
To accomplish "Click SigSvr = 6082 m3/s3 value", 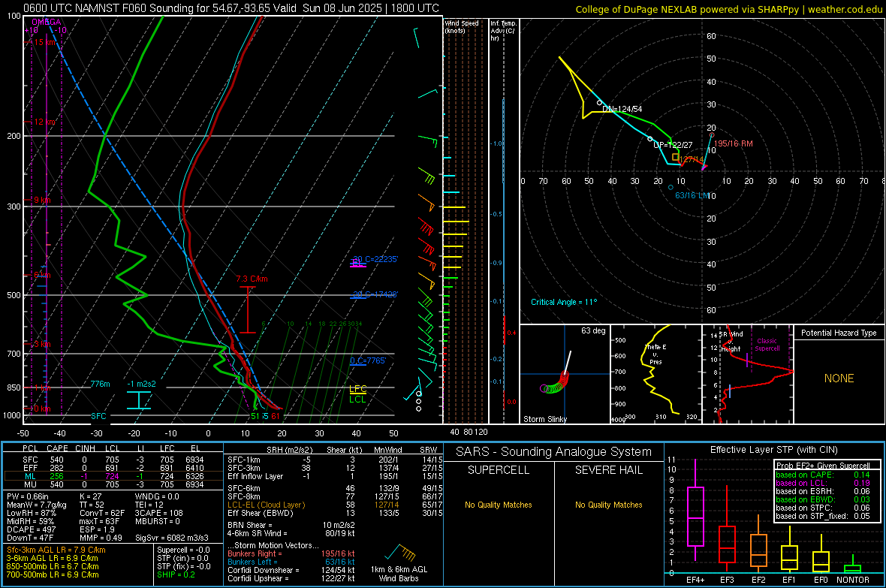I will click(x=172, y=538).
